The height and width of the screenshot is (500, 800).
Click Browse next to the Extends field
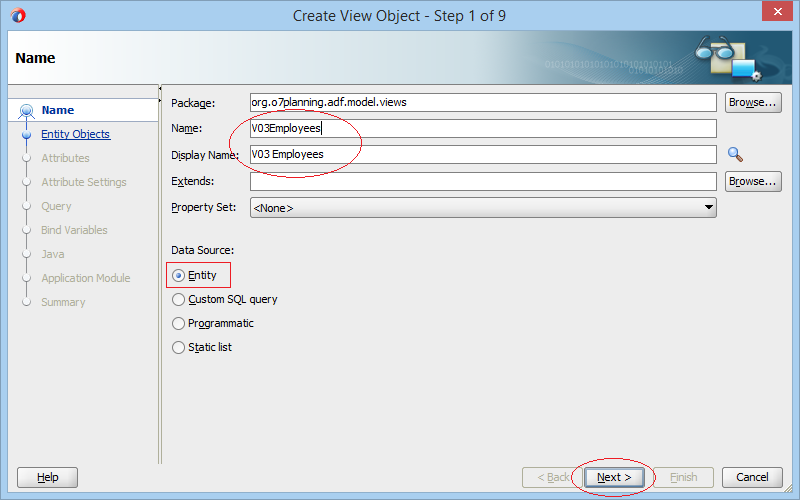pos(753,182)
